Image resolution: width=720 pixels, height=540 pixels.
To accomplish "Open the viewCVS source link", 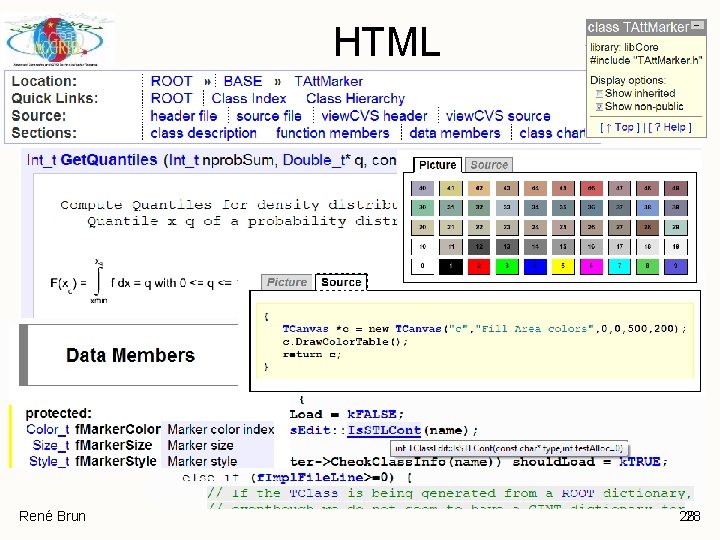I will coord(498,116).
